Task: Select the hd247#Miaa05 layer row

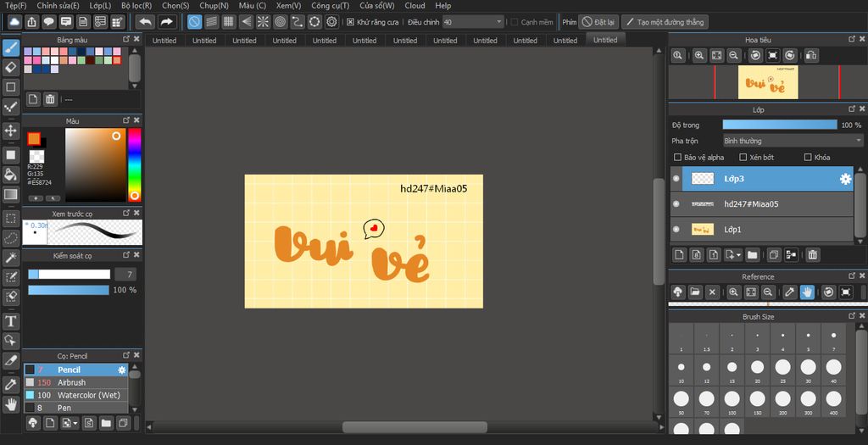Action: 762,204
